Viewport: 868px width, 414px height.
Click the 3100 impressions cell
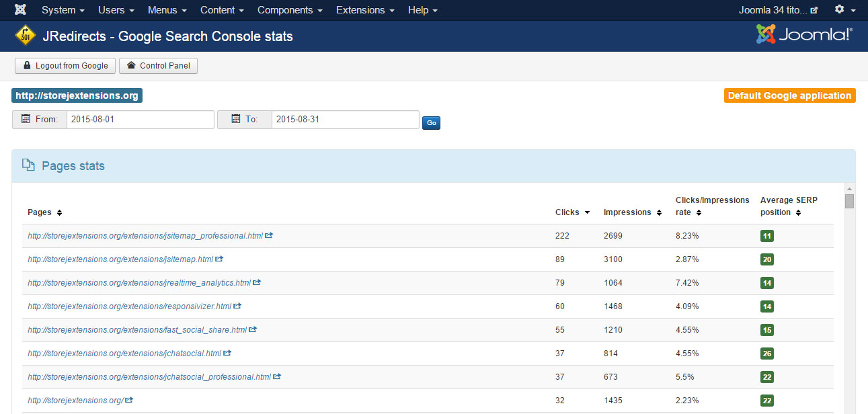[x=613, y=259]
